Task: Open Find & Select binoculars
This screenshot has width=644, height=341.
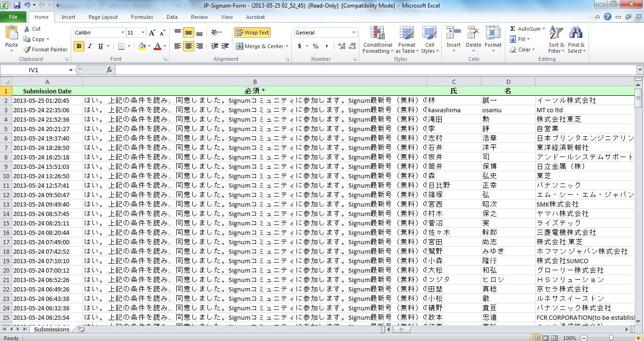Action: 576,40
